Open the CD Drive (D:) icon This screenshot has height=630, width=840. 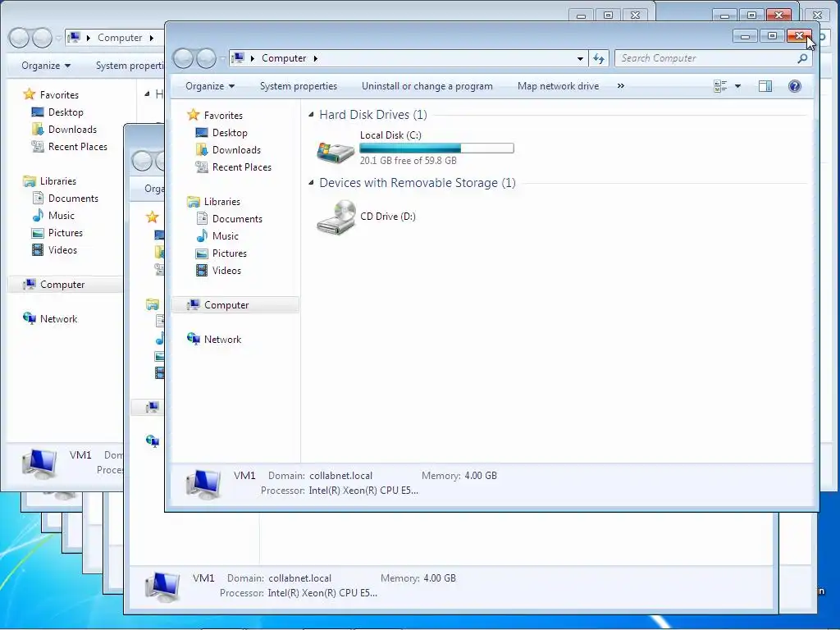tap(336, 217)
